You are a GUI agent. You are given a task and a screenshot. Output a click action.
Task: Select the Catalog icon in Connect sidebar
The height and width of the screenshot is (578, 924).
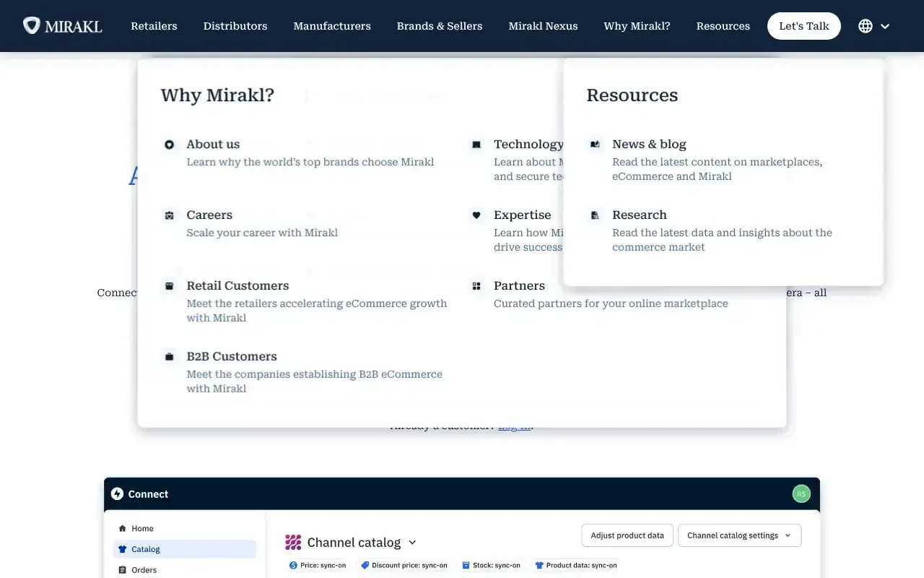123,549
